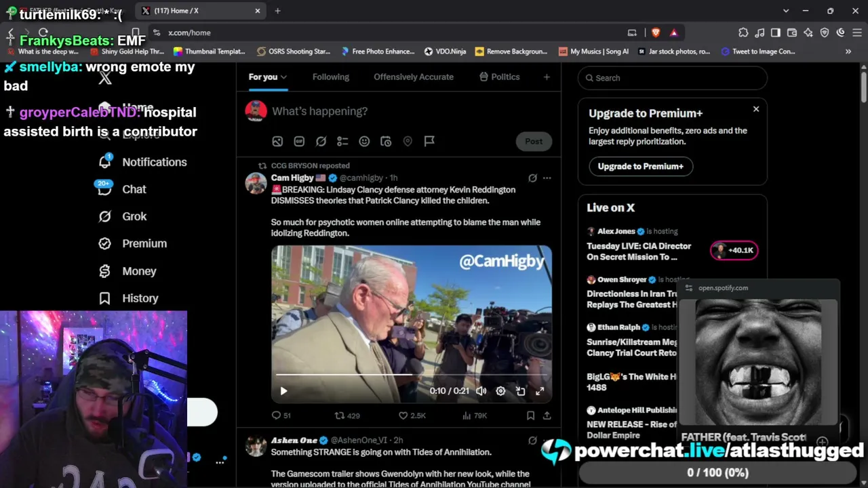Open the 'Tweet to Image Con...' bookmark
This screenshot has height=488, width=868.
[x=758, y=52]
